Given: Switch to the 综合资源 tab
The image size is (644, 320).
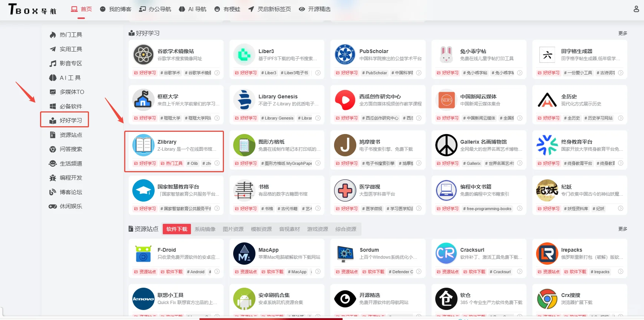Looking at the screenshot, I should click(346, 229).
